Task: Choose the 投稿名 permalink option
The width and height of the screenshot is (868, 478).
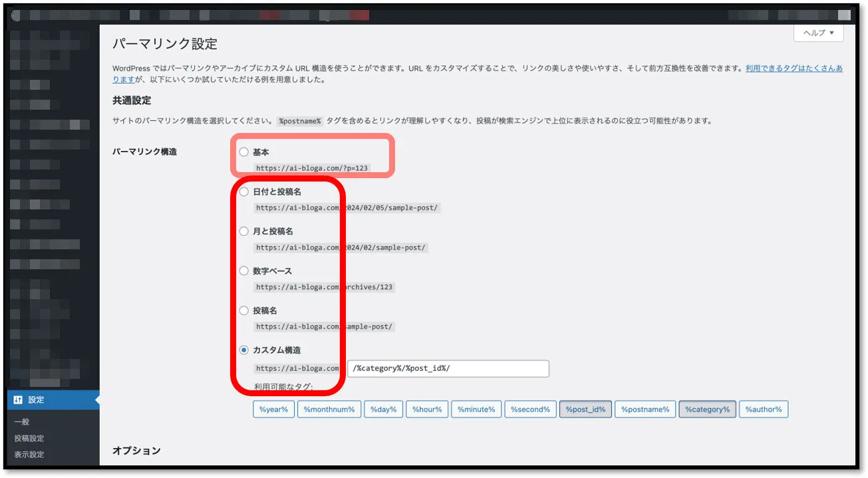Action: tap(244, 310)
